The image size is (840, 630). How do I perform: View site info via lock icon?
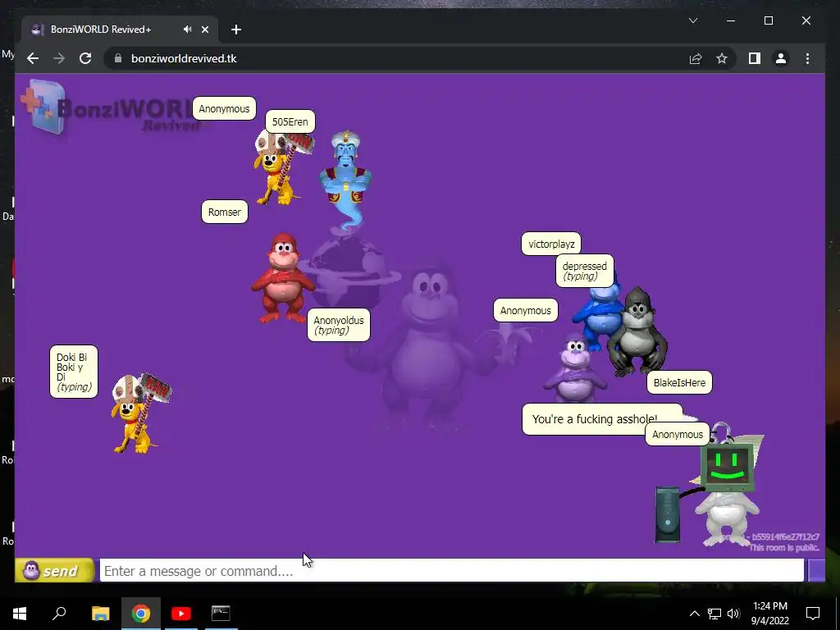pyautogui.click(x=118, y=58)
